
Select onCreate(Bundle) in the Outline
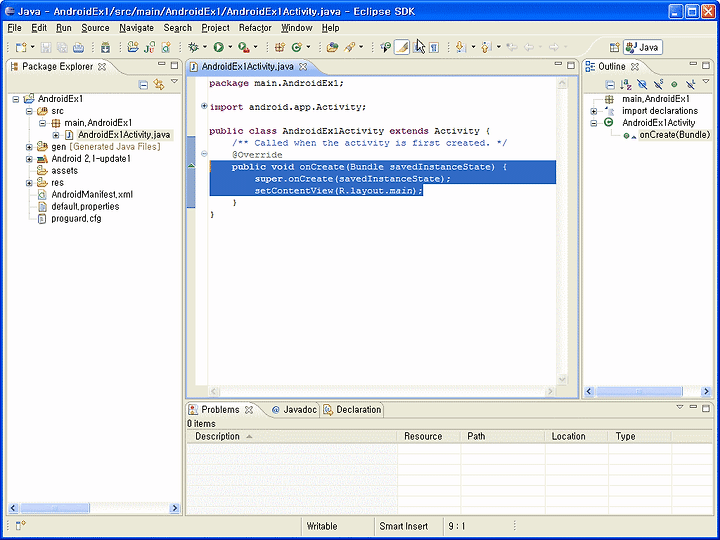[675, 135]
